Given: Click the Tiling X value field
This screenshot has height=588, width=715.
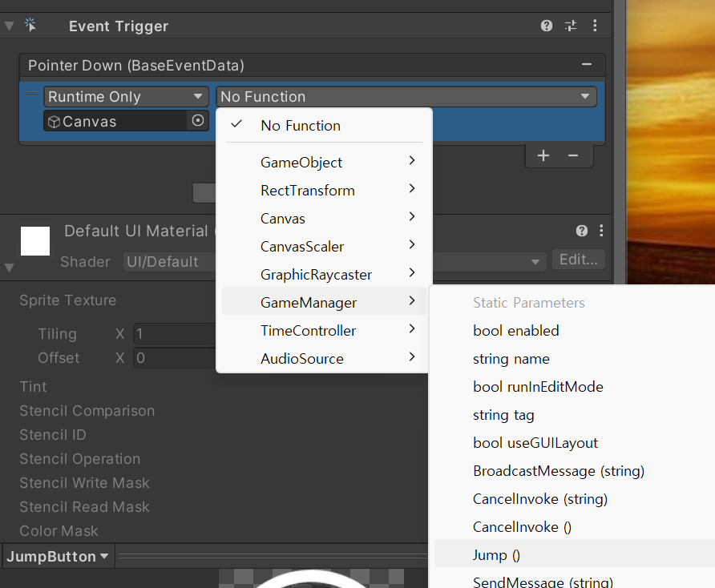Looking at the screenshot, I should point(174,334).
